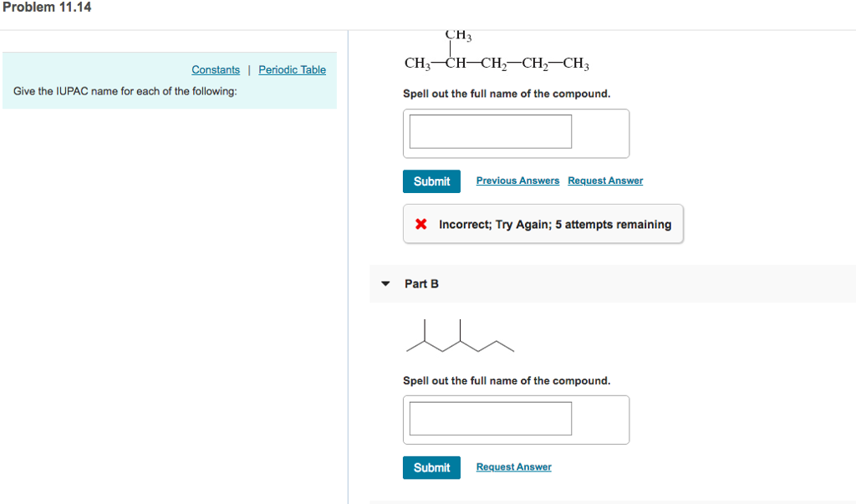856x504 pixels.
Task: Click the Part B header label
Action: [420, 283]
